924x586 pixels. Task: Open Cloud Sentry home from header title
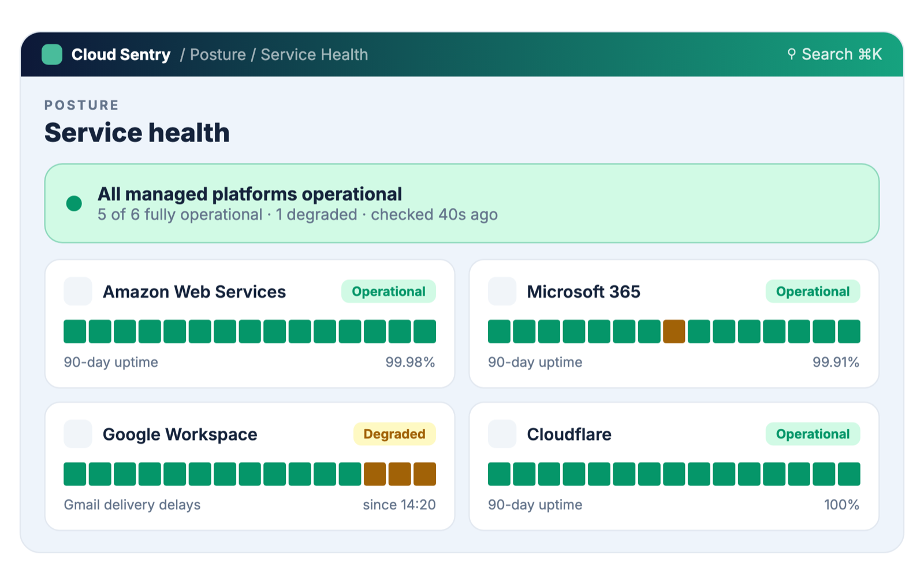coord(121,54)
